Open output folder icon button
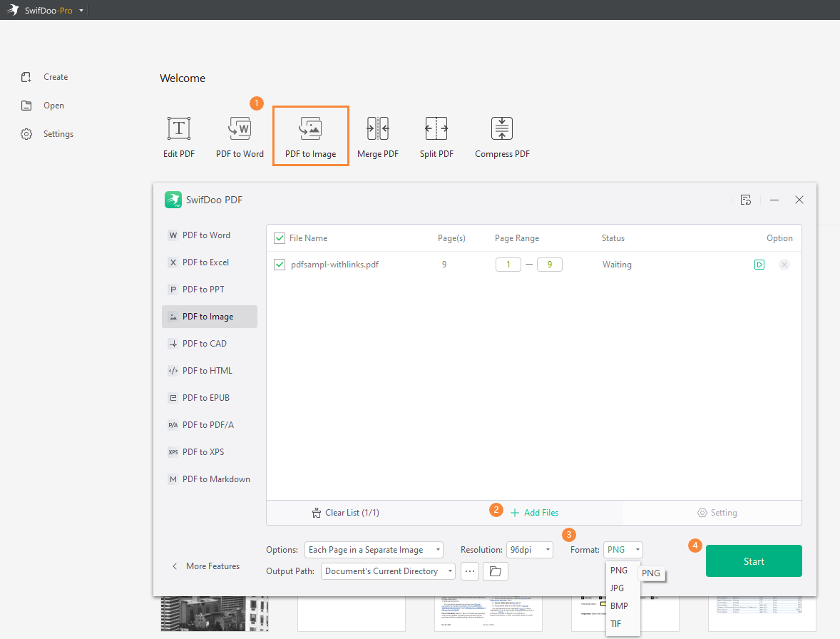Image resolution: width=840 pixels, height=639 pixels. 496,571
